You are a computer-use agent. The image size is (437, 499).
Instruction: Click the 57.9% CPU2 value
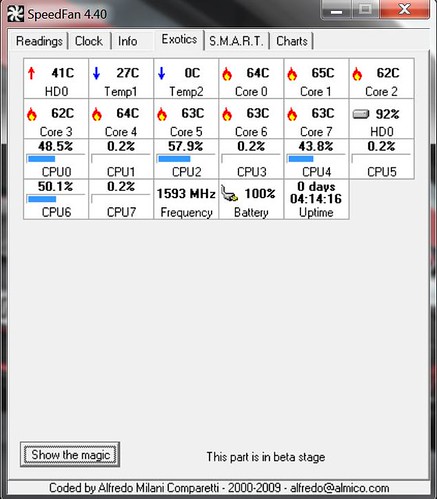point(185,146)
